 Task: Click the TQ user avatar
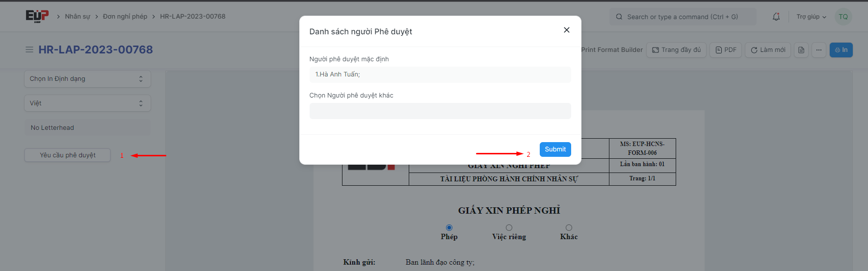843,17
